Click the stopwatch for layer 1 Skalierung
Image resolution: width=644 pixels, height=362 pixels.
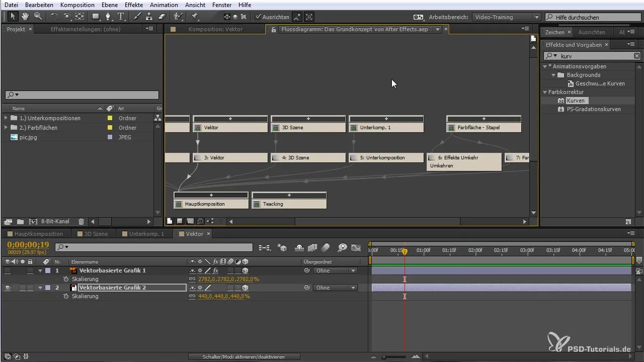[66, 279]
